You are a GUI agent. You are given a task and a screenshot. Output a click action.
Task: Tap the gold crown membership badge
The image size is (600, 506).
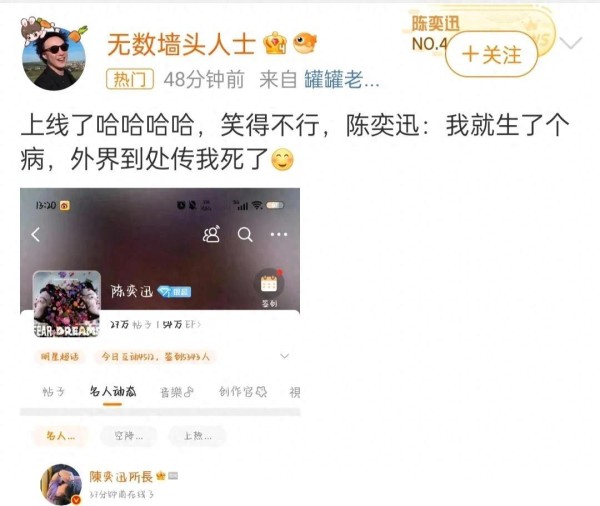(275, 43)
